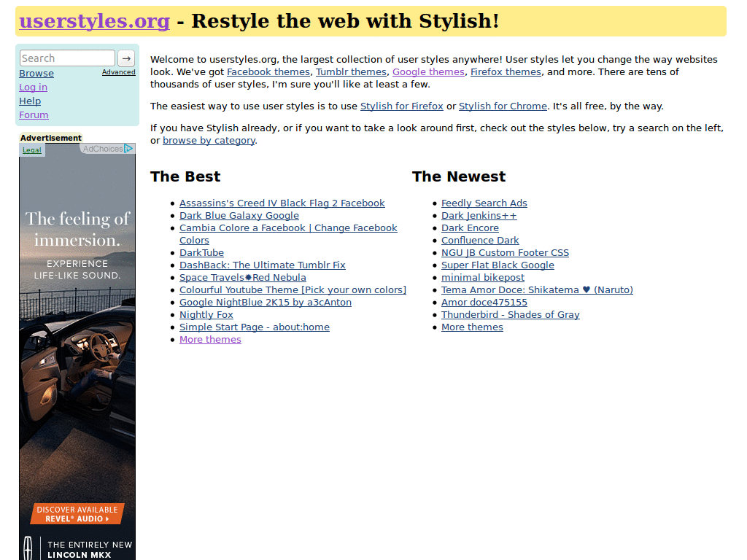The height and width of the screenshot is (560, 747).
Task: Open Help in the sidebar
Action: 30,101
